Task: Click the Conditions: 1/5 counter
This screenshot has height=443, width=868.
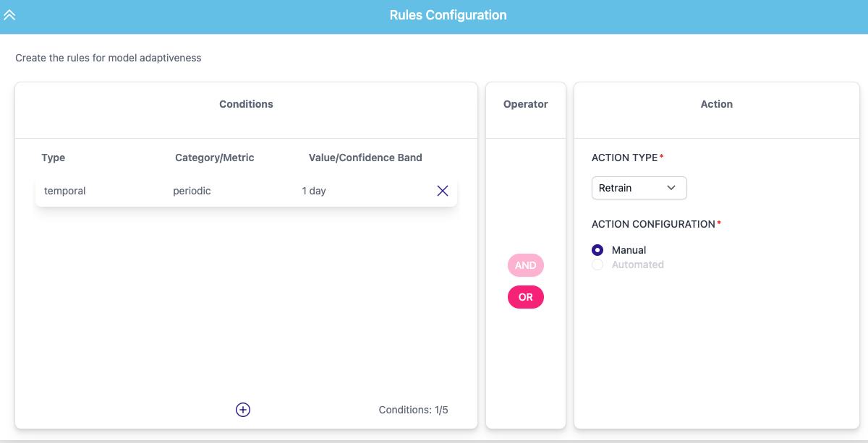Action: [414, 410]
